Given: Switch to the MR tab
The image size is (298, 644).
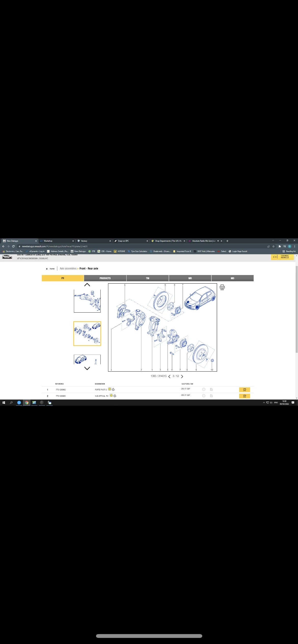Looking at the screenshot, I should coord(190,278).
